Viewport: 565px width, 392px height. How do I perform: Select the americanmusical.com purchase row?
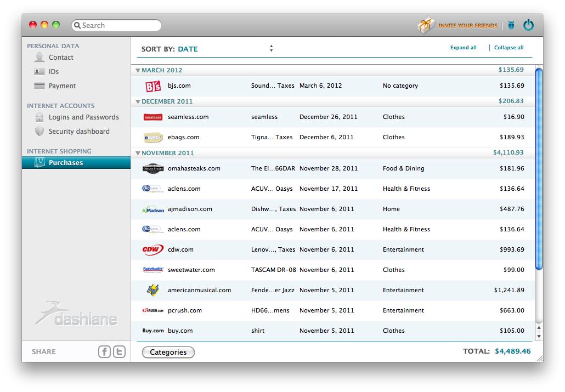[333, 290]
